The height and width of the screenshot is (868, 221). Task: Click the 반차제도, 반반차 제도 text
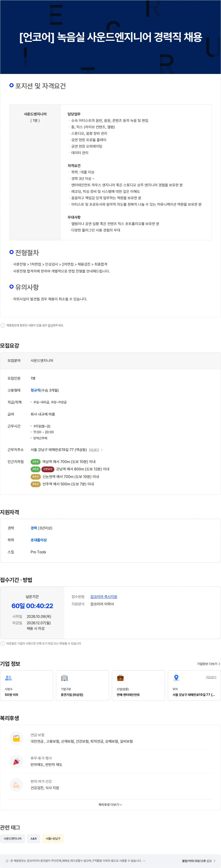[x=47, y=765]
